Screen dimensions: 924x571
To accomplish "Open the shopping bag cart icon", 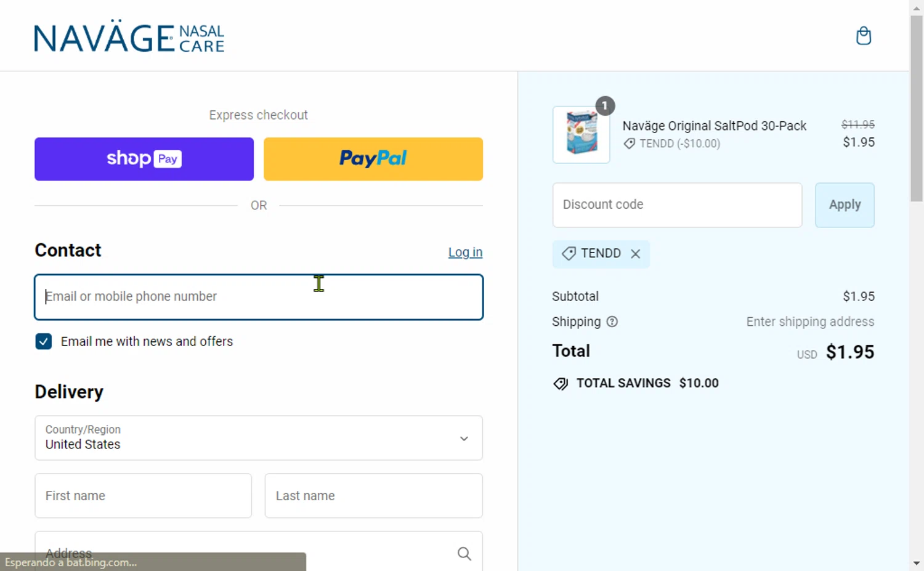I will (864, 36).
